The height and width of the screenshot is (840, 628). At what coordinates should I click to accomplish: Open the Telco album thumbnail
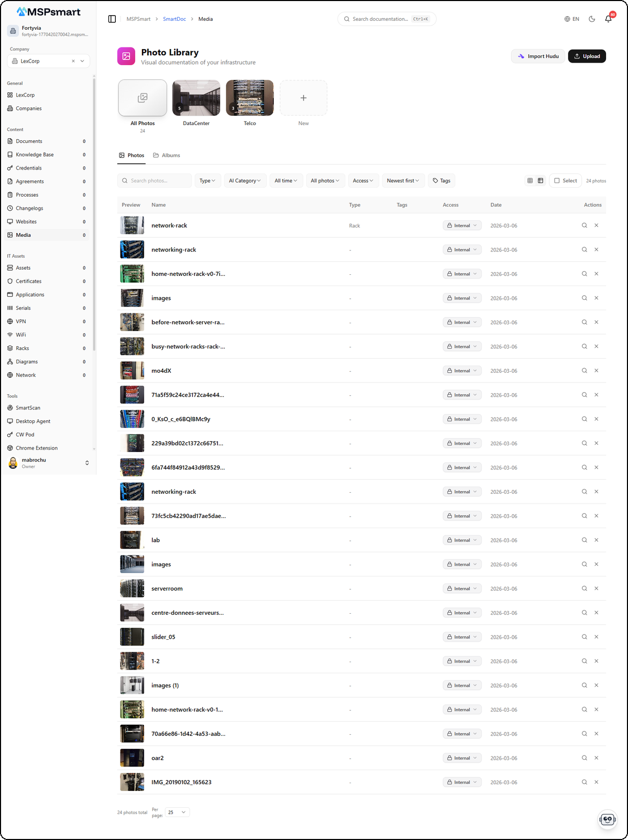250,98
